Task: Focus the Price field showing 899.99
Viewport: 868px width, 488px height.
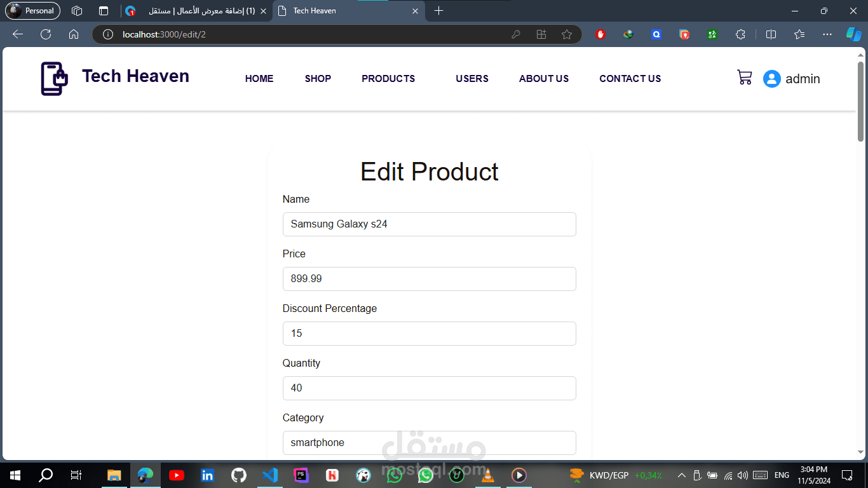Action: [430, 279]
